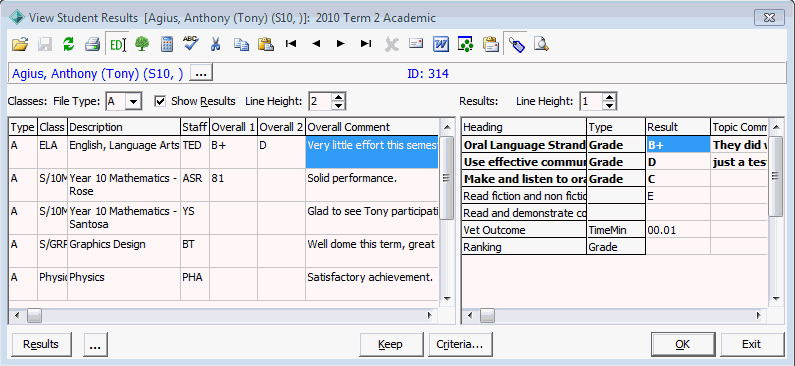Click the Heading column header in results
The height and width of the screenshot is (366, 795).
(x=524, y=127)
